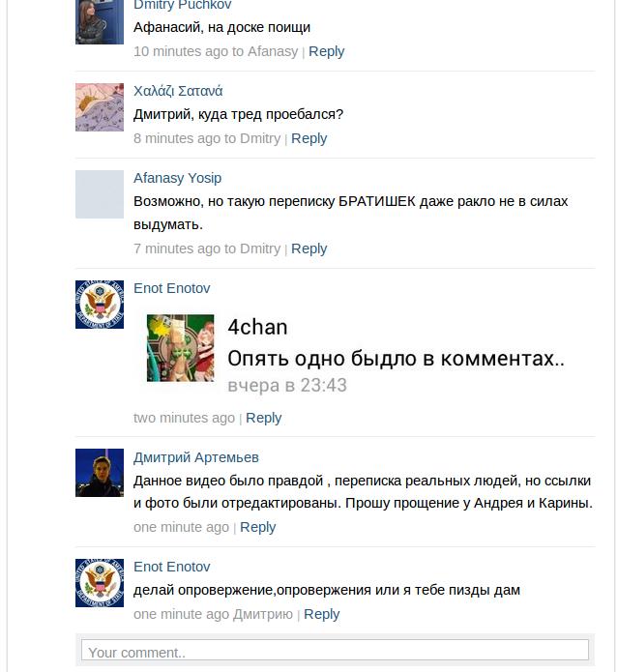
Task: Click Enot Enotov's eagle seal avatar above the 4chan image
Action: pyautogui.click(x=100, y=305)
